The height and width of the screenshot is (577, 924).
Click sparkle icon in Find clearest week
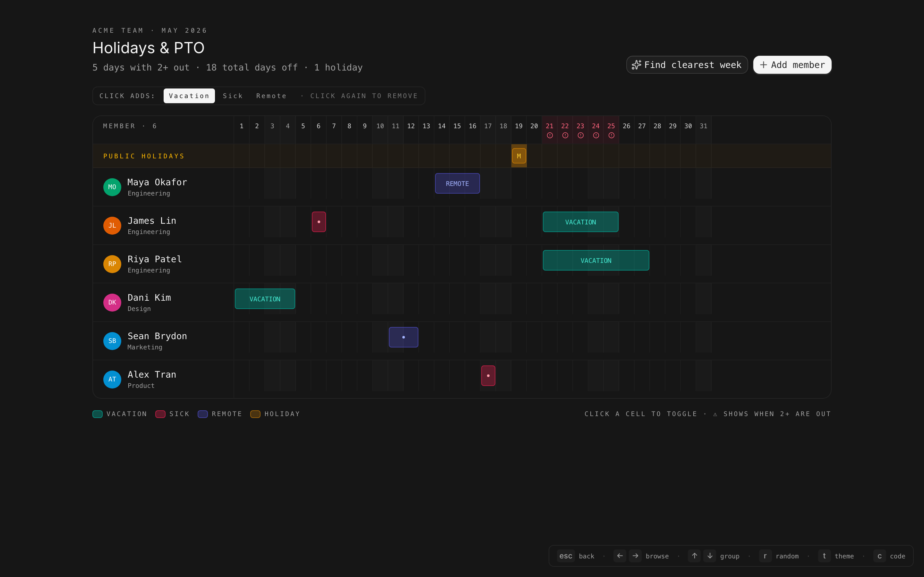pos(636,65)
